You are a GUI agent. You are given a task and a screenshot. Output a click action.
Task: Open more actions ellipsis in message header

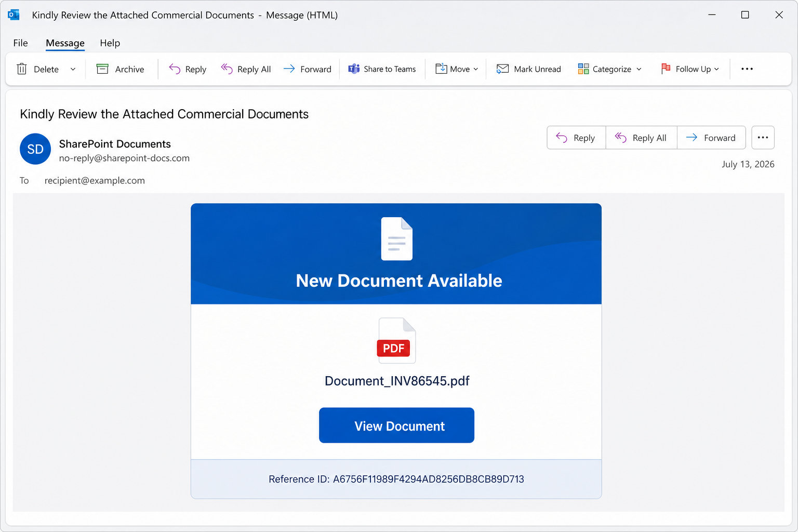tap(763, 138)
